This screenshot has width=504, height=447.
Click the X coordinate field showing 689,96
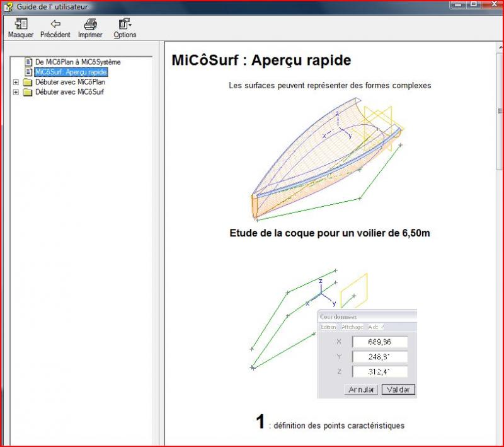pos(380,342)
